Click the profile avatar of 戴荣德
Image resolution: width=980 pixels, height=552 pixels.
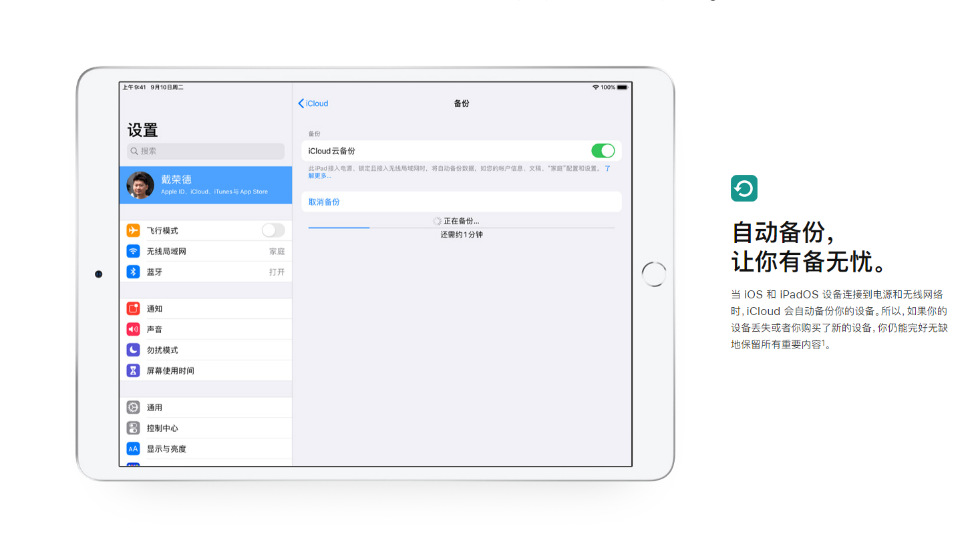point(140,185)
